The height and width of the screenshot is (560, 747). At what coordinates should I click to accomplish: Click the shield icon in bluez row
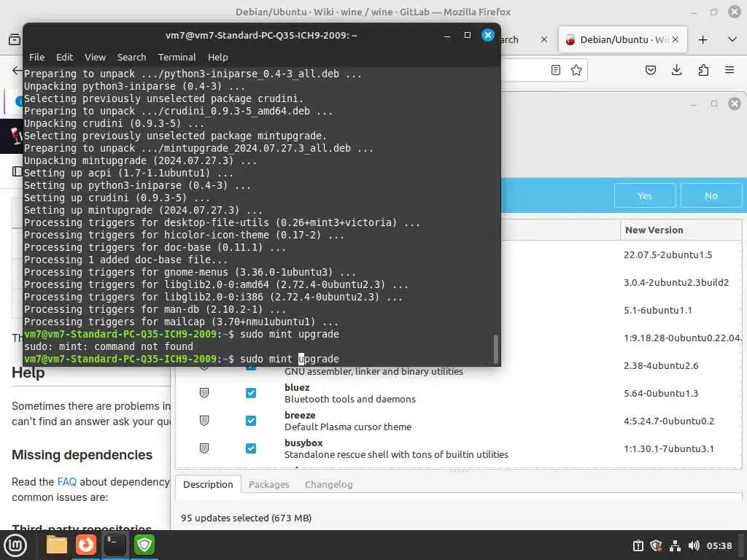coord(204,393)
